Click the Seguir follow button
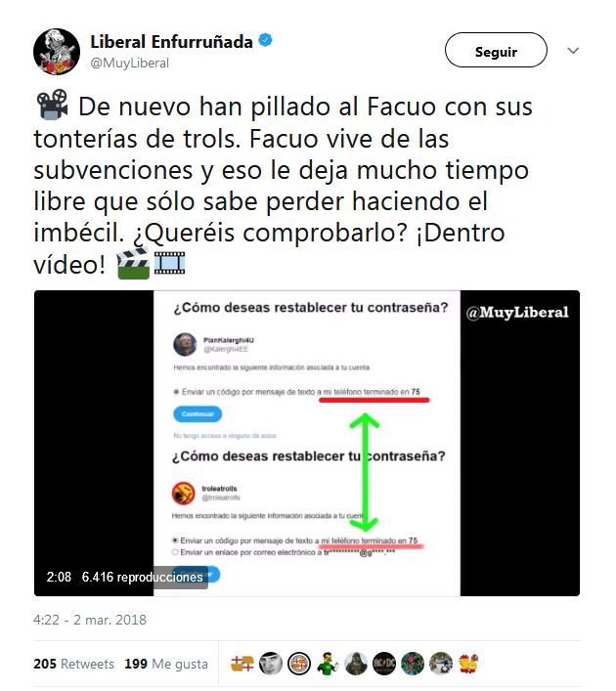 pos(496,50)
